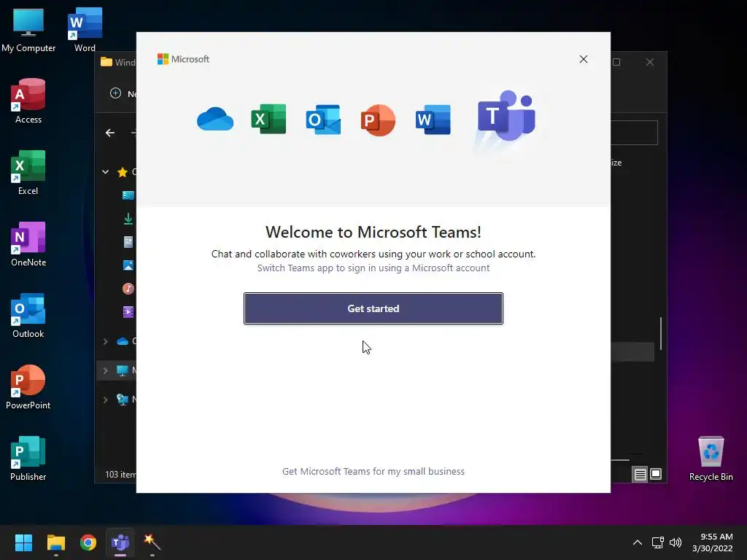Click the Explorer vertical scrollbar
The width and height of the screenshot is (747, 560).
point(661,333)
